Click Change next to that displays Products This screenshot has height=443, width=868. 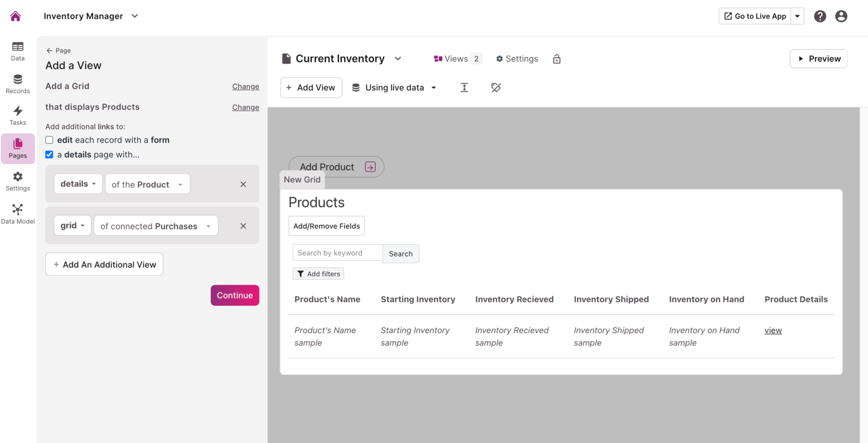pyautogui.click(x=245, y=107)
